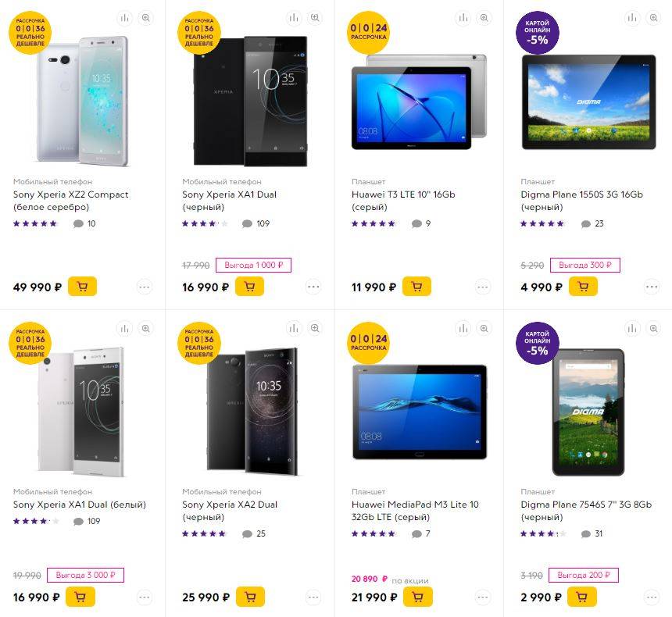Open comments for Sony Xperia XA1 Dual white
This screenshot has width=672, height=617.
pos(78,522)
